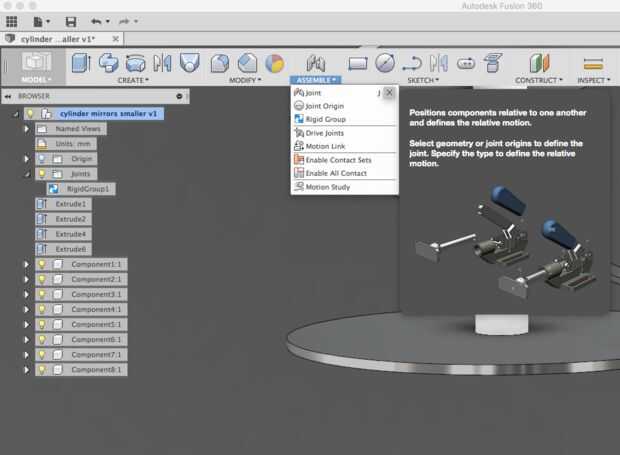Open the MODIFY dropdown menu
This screenshot has height=455, width=620.
pyautogui.click(x=245, y=80)
